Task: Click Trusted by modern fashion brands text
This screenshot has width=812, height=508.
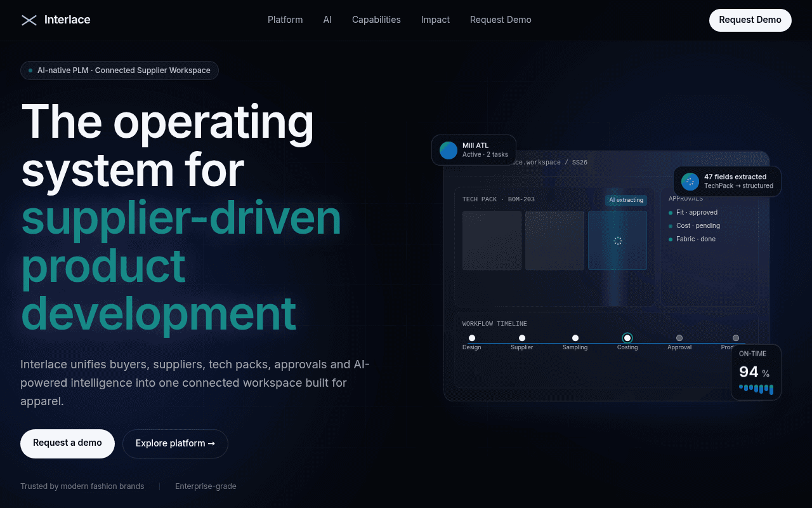Action: pyautogui.click(x=82, y=486)
